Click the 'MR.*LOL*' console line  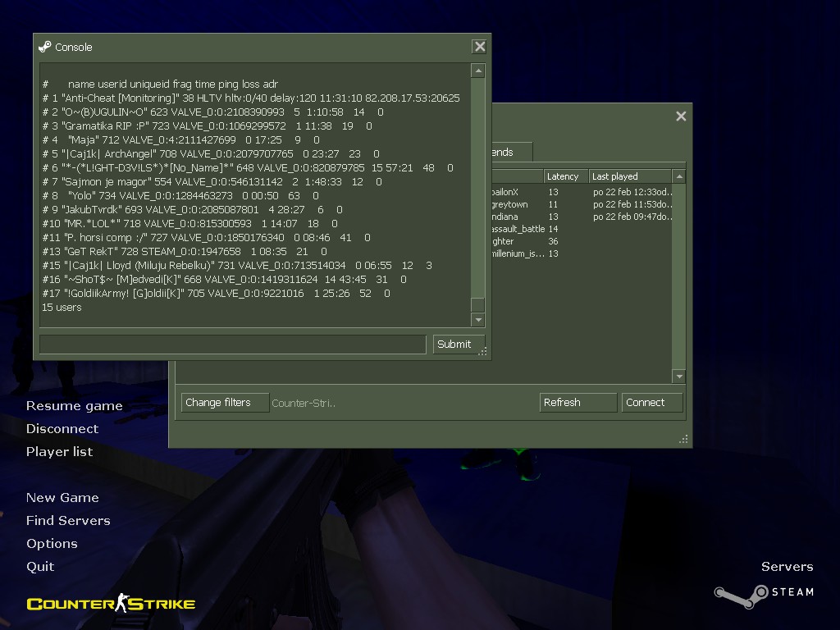pyautogui.click(x=189, y=223)
